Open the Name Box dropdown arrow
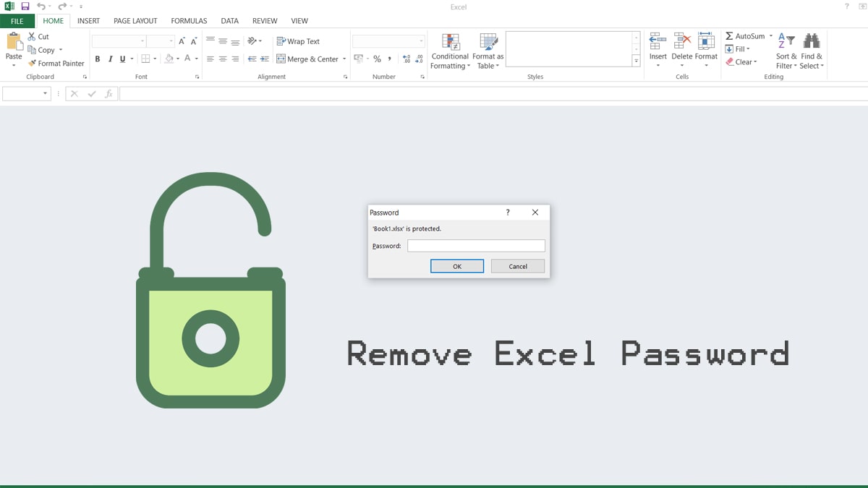 click(x=45, y=93)
